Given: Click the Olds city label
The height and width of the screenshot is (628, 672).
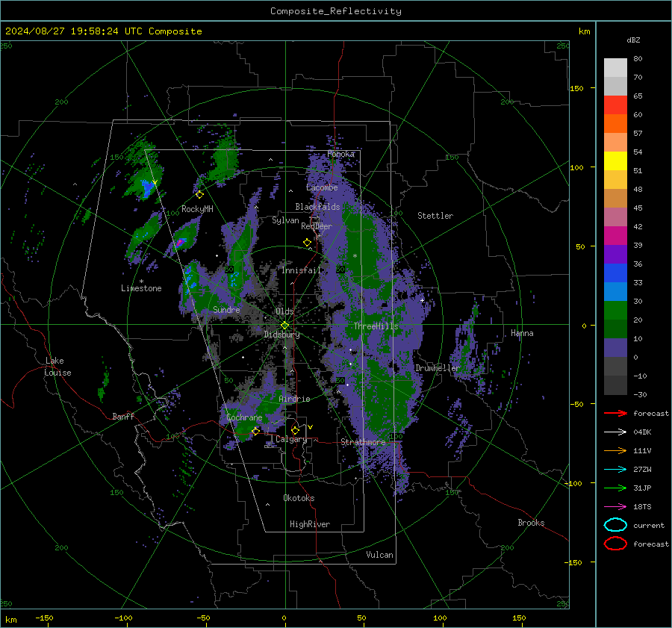Looking at the screenshot, I should pos(284,311).
